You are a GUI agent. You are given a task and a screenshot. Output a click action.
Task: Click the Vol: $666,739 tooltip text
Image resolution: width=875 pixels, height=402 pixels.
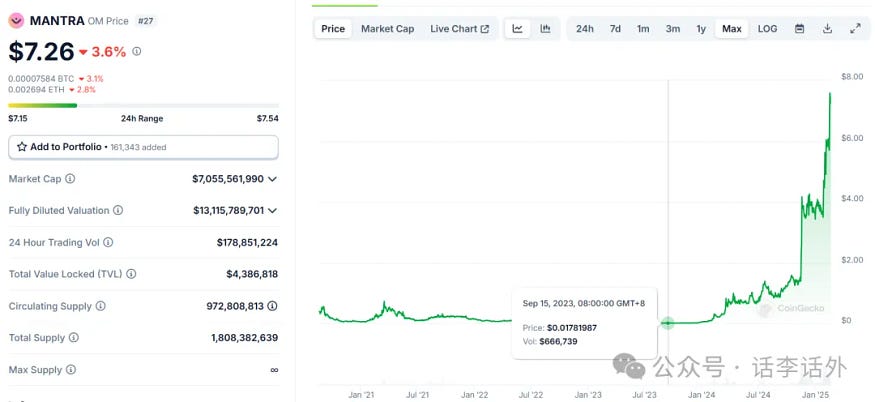point(550,341)
